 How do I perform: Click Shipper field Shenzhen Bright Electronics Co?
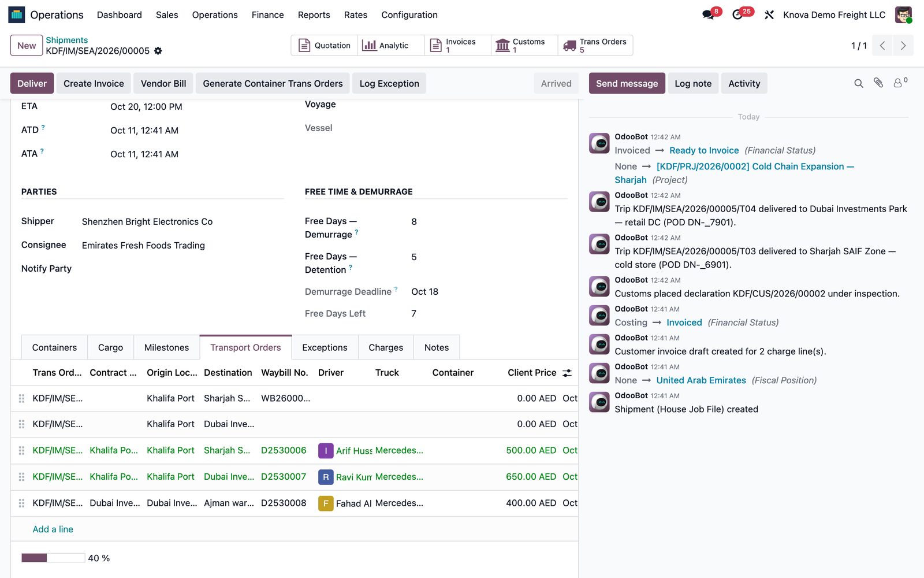(x=147, y=221)
